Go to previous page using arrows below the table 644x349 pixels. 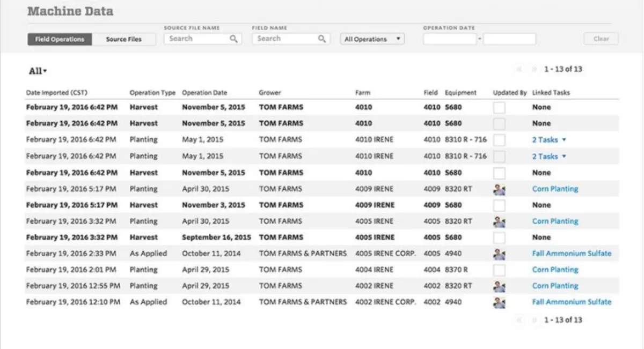click(x=519, y=320)
